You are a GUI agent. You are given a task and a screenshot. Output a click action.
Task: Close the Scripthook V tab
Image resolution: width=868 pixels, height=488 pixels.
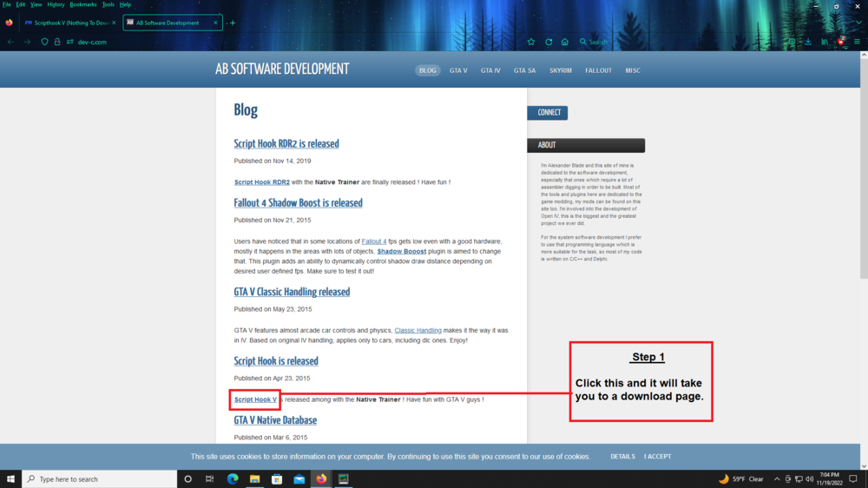click(x=114, y=23)
